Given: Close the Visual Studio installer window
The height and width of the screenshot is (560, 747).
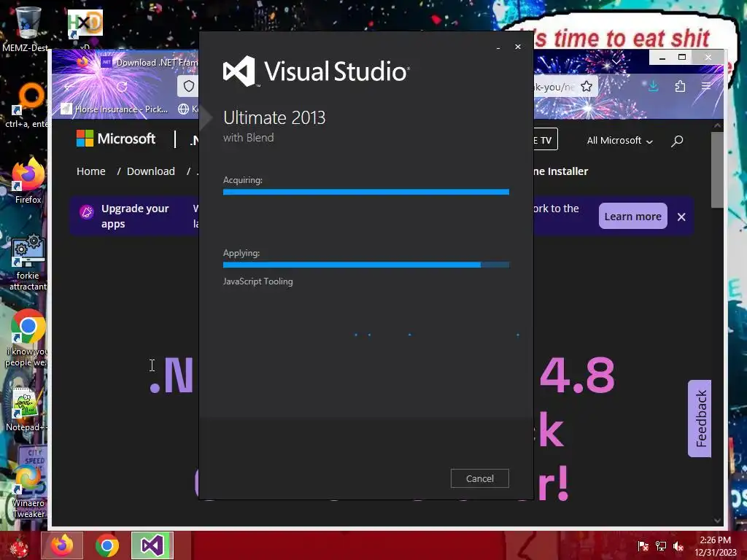Looking at the screenshot, I should pos(518,47).
